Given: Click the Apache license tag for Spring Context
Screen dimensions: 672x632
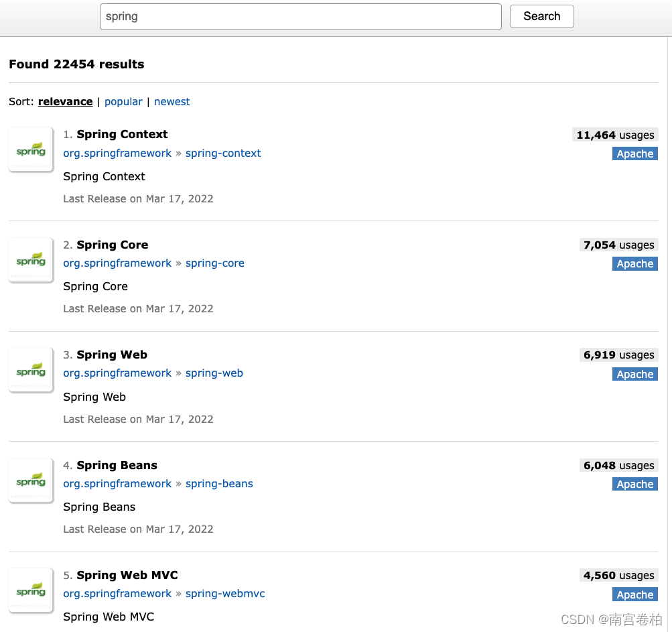Looking at the screenshot, I should click(635, 154).
